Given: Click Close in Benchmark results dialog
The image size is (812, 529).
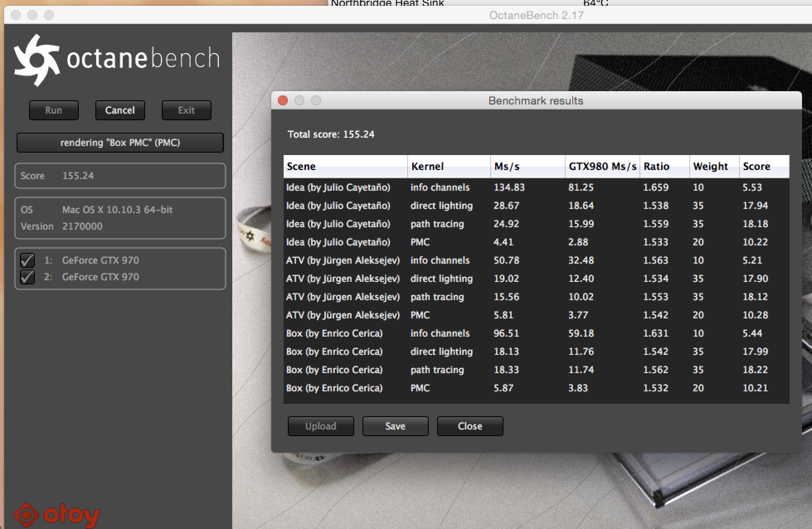Looking at the screenshot, I should tap(470, 426).
